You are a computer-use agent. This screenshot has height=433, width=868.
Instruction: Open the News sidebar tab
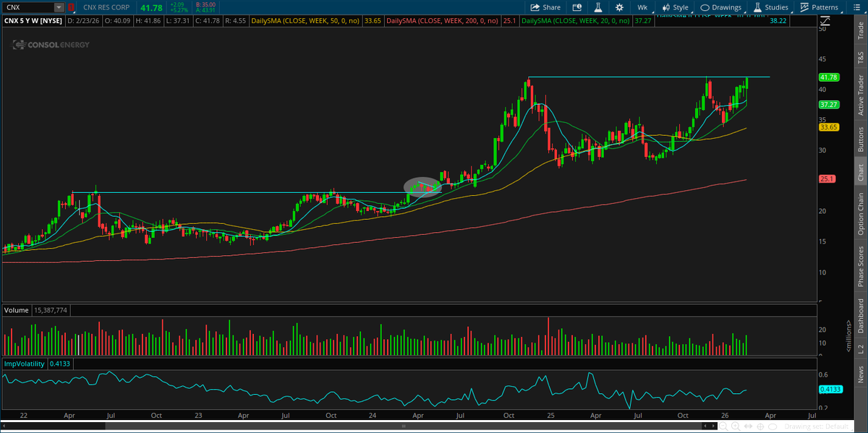[x=860, y=374]
